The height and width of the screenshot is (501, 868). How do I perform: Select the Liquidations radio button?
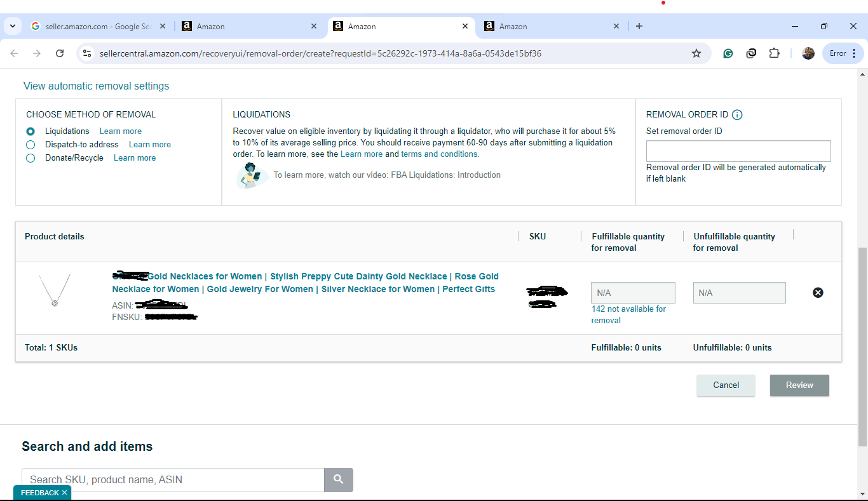click(x=31, y=131)
